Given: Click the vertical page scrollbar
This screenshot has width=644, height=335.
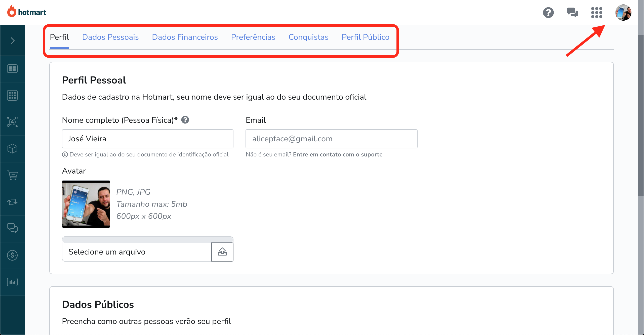Looking at the screenshot, I should point(641,116).
